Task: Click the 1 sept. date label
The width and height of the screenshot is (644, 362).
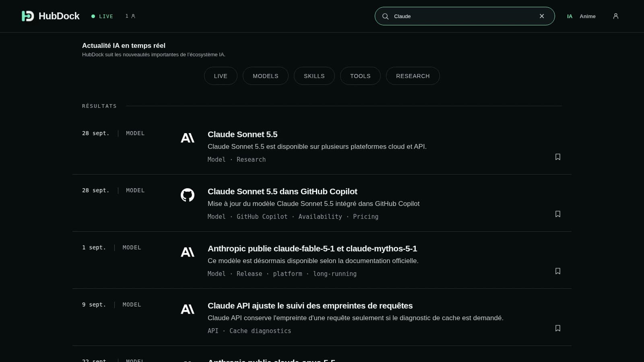Action: (x=94, y=247)
